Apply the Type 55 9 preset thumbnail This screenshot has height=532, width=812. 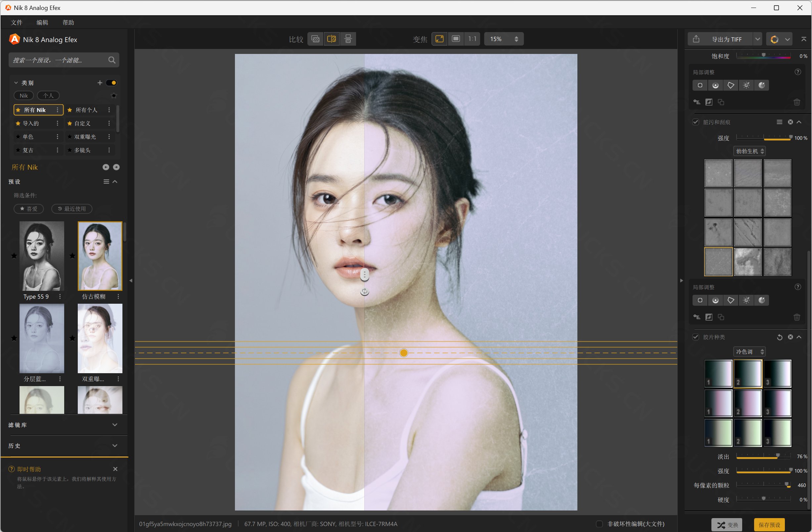(42, 256)
